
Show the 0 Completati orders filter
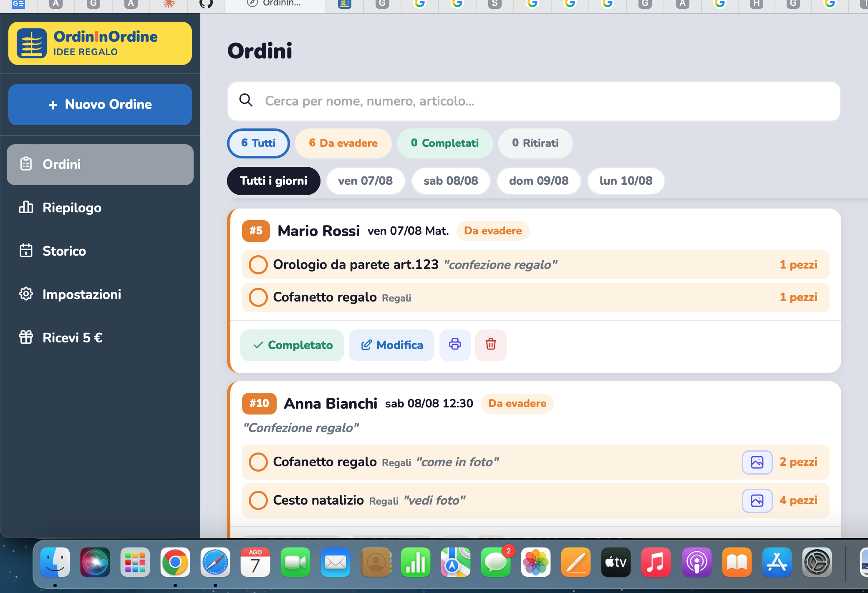coord(445,143)
